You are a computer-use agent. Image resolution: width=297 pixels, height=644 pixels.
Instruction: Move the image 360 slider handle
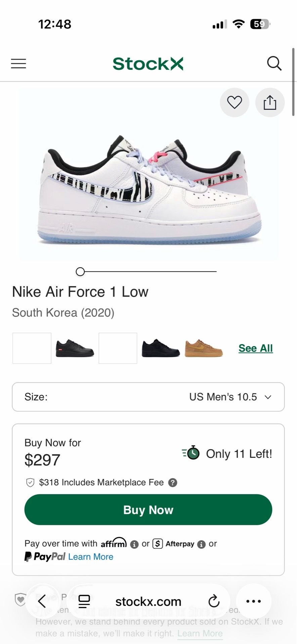[80, 271]
